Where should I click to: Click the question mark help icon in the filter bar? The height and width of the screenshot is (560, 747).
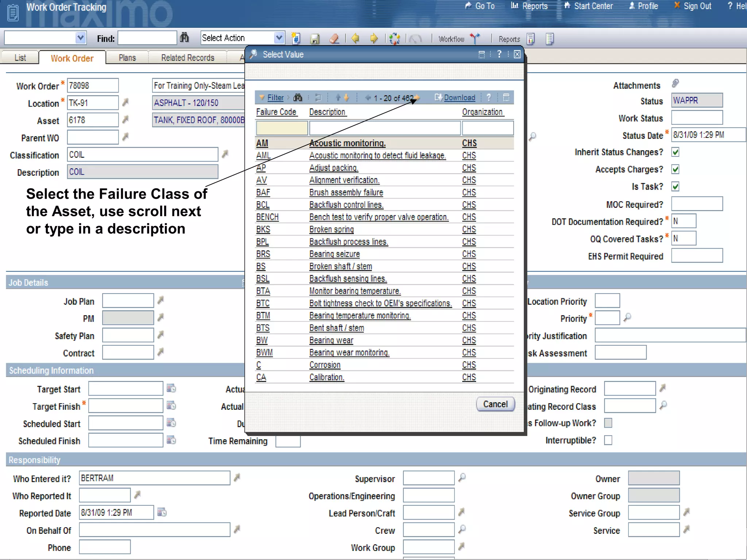coord(489,97)
